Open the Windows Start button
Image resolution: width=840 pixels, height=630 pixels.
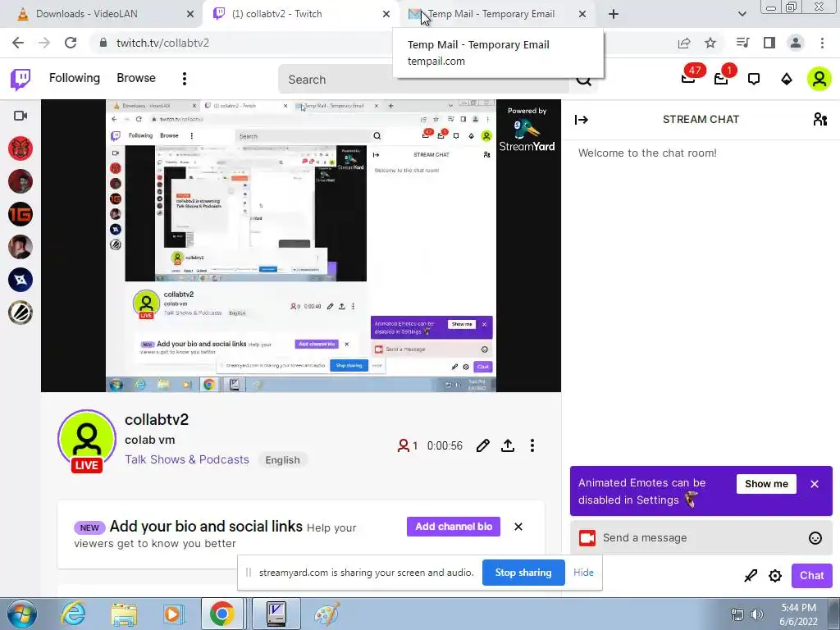21,614
